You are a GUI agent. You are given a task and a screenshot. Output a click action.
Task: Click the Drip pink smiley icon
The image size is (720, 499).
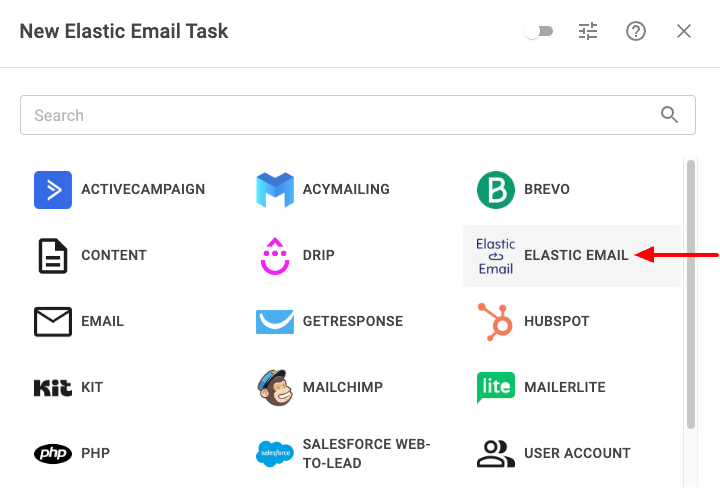coord(275,256)
